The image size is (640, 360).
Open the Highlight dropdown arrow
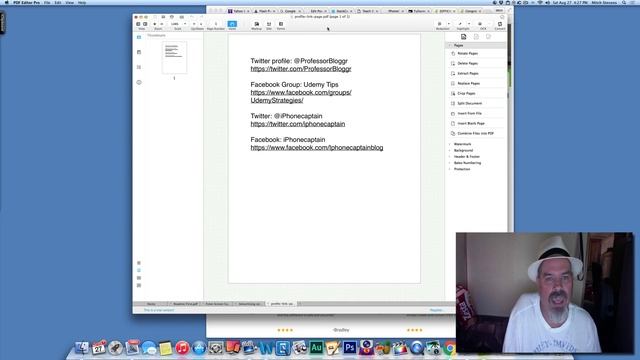pyautogui.click(x=469, y=24)
